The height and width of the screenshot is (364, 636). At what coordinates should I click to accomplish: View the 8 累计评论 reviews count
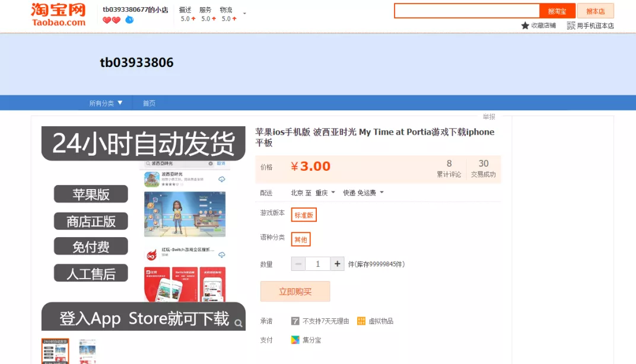[x=449, y=168]
